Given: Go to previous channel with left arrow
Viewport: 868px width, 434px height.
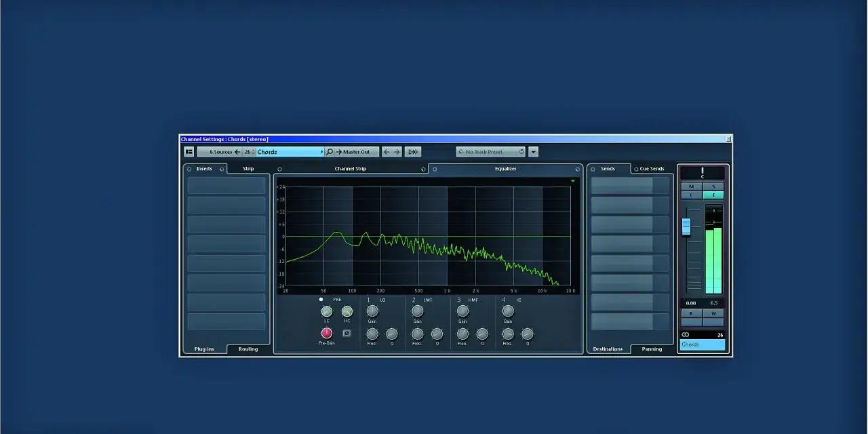Looking at the screenshot, I should pyautogui.click(x=387, y=152).
